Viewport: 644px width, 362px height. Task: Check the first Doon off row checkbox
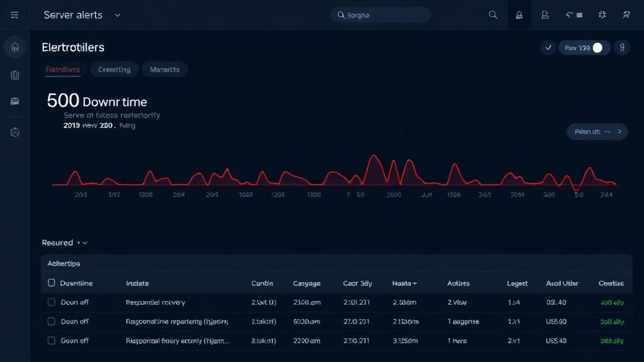[x=52, y=302]
